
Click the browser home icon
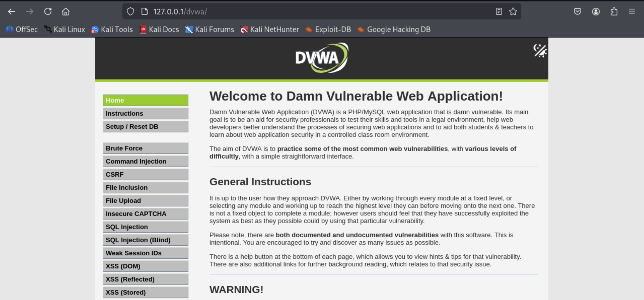tap(66, 11)
